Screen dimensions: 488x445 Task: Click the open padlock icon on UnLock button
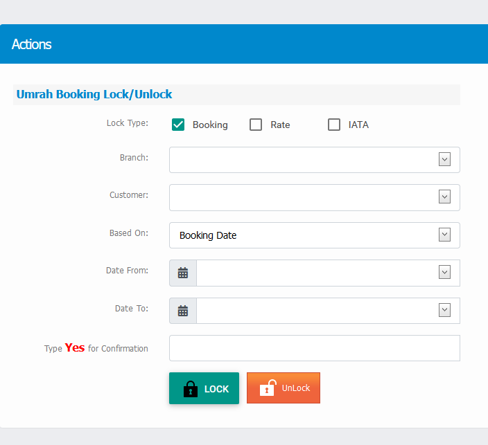coord(268,388)
